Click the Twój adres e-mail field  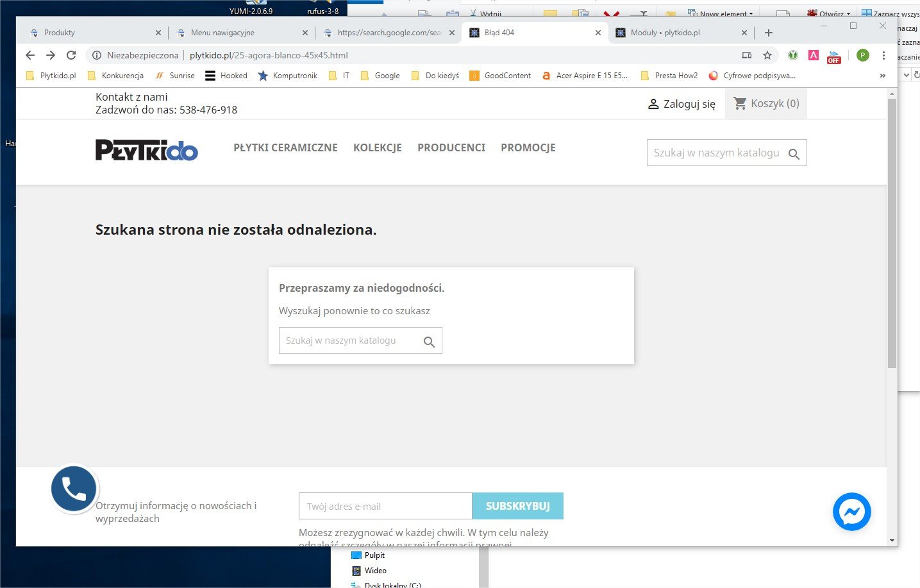click(x=385, y=506)
